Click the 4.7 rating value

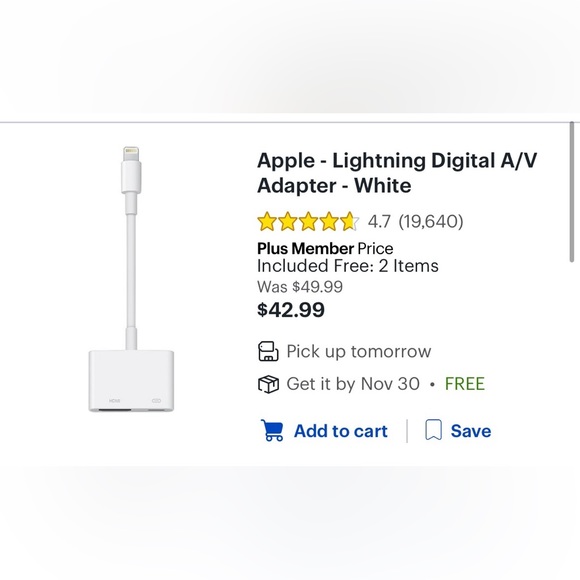[379, 222]
